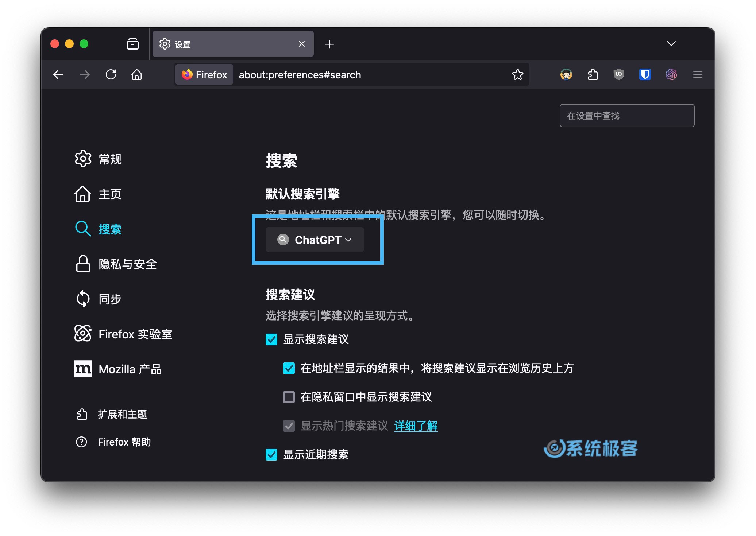Open 主页 settings category
This screenshot has width=756, height=536.
click(99, 194)
